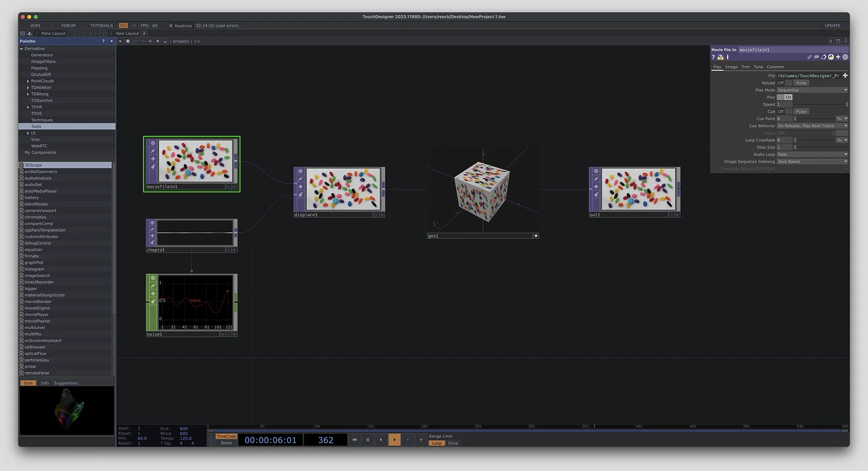The image size is (868, 471).
Task: Switch to the Image parameter tab
Action: coord(731,67)
